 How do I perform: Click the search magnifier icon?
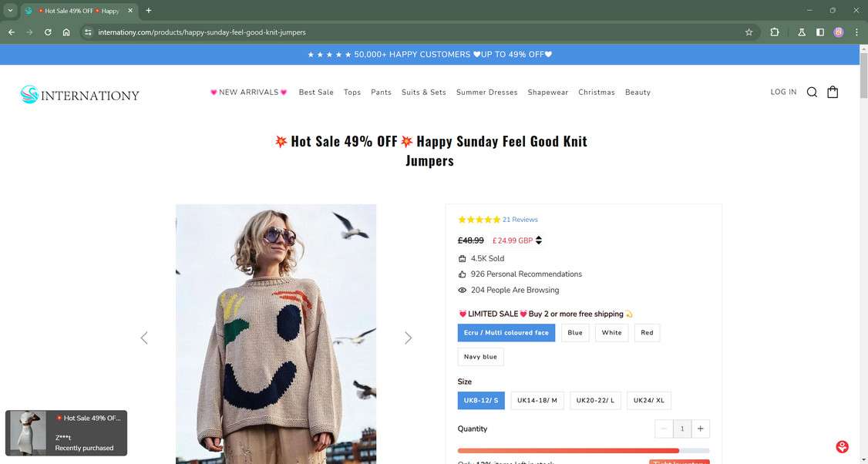coord(812,92)
